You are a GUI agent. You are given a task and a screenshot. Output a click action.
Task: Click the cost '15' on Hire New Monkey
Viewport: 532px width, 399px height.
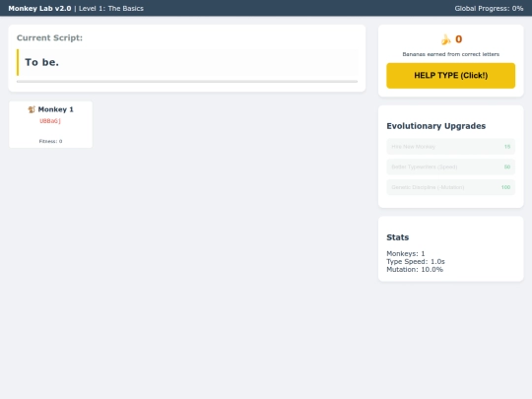(x=507, y=147)
